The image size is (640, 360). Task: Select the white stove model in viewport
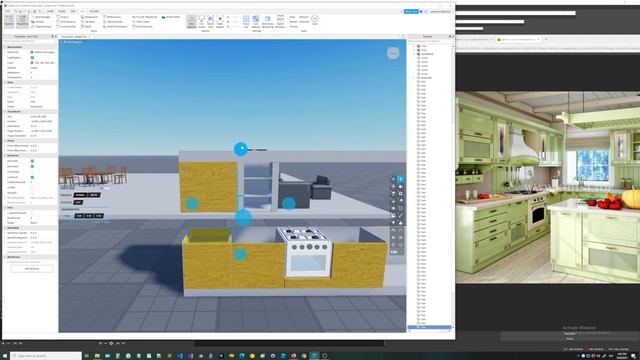coord(308,252)
